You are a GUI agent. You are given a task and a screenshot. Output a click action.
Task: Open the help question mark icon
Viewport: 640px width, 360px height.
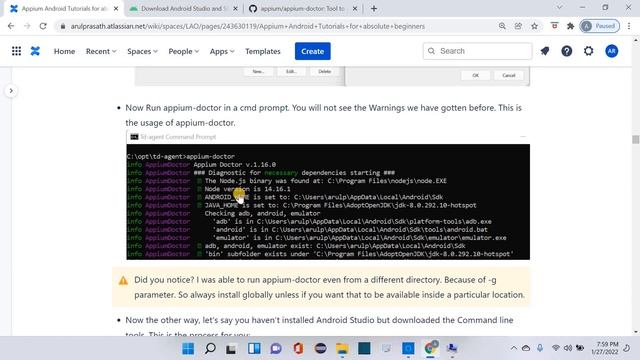(567, 51)
